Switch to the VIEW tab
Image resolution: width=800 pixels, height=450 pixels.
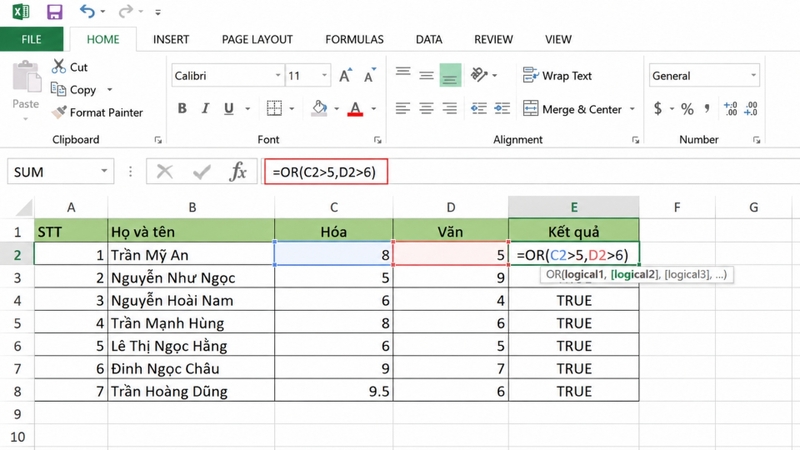click(x=558, y=39)
